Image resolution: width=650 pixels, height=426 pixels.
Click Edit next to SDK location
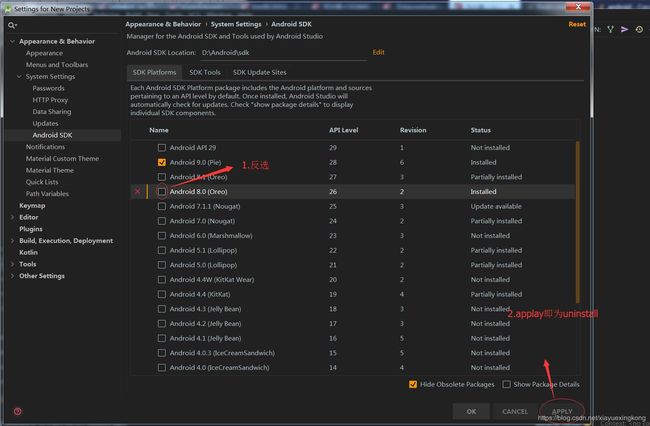click(x=378, y=52)
